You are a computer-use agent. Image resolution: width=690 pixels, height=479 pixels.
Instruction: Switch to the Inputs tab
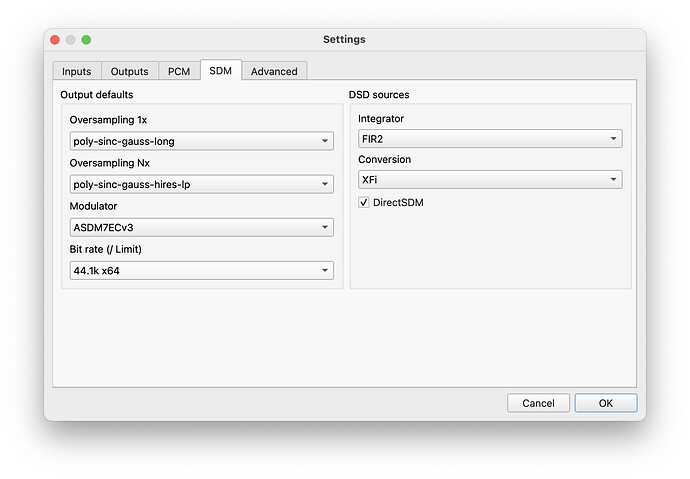click(x=77, y=71)
